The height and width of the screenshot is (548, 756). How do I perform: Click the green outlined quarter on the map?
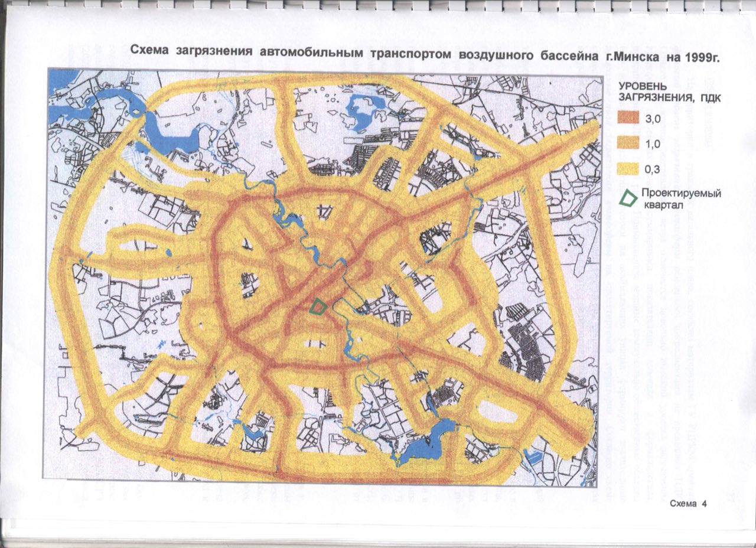(319, 306)
